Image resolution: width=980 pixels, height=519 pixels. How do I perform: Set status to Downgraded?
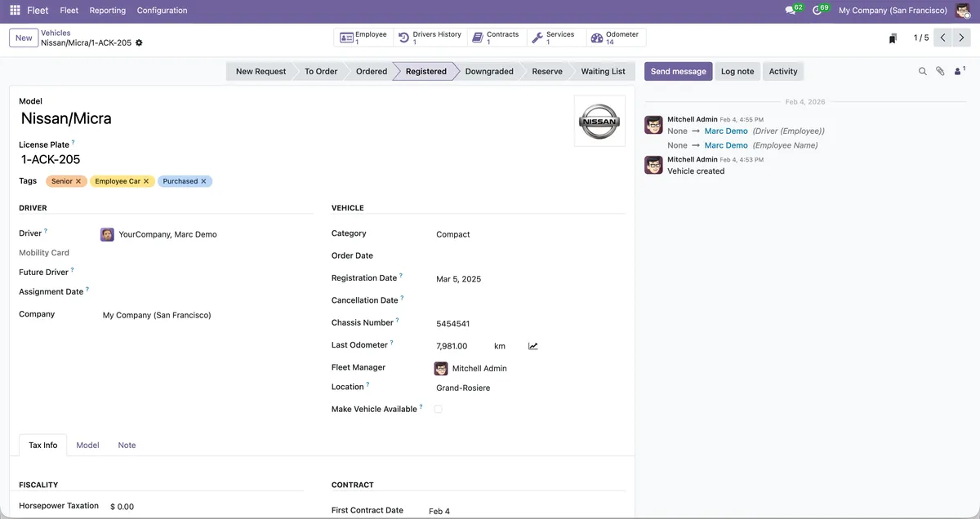[489, 71]
